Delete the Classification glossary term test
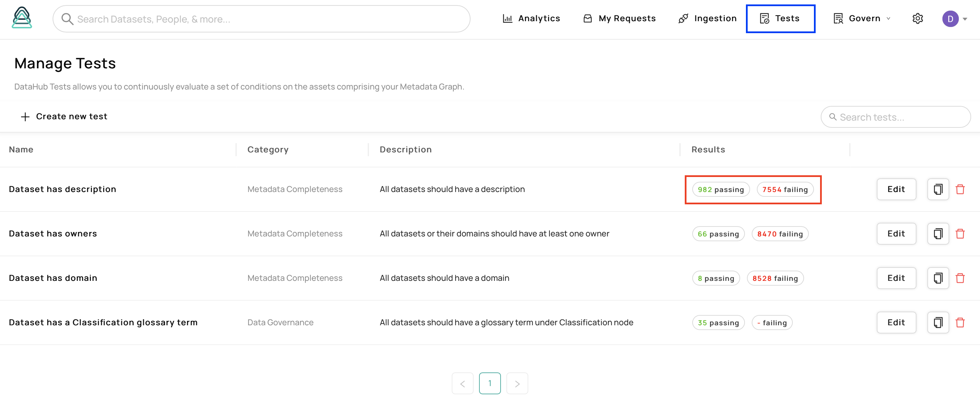This screenshot has height=410, width=980. tap(960, 323)
